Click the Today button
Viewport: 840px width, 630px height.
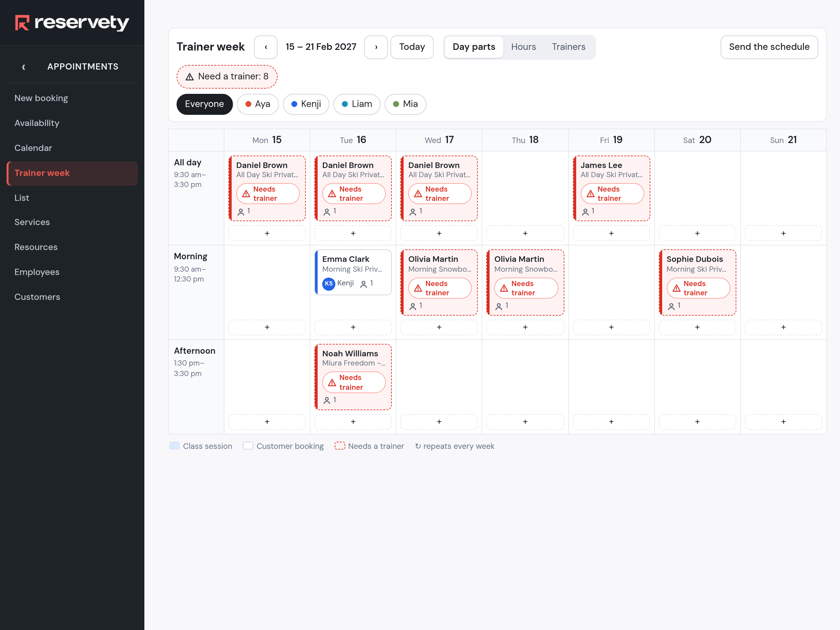click(412, 47)
